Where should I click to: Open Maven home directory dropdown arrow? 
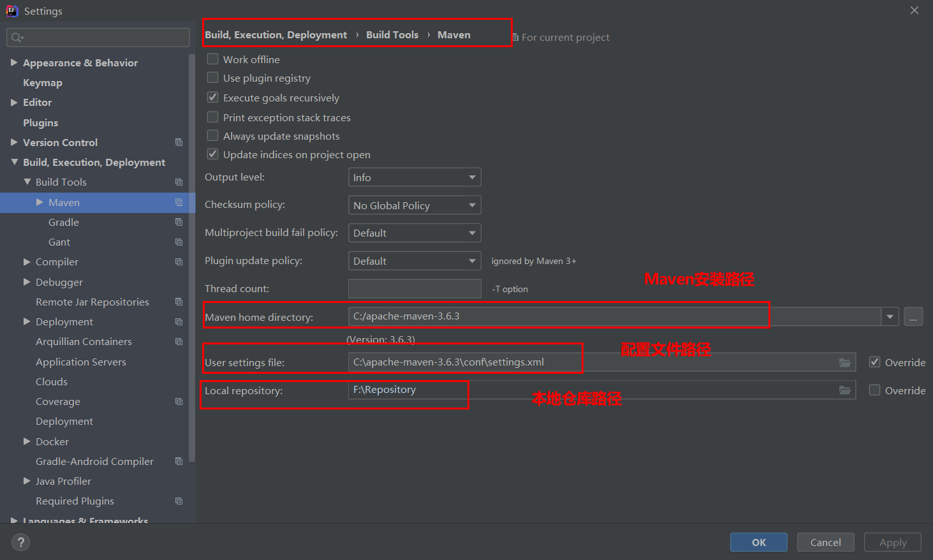890,316
